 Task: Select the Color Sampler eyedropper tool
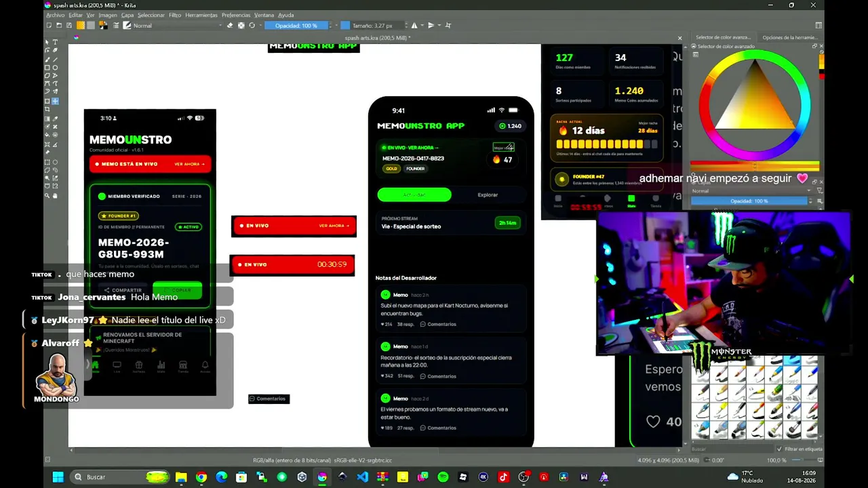pos(55,119)
